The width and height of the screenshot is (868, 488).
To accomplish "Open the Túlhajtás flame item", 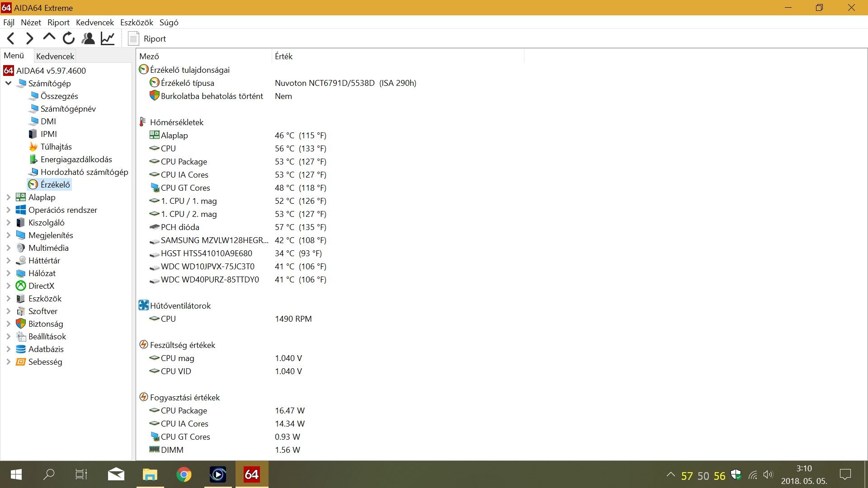I will [x=50, y=147].
